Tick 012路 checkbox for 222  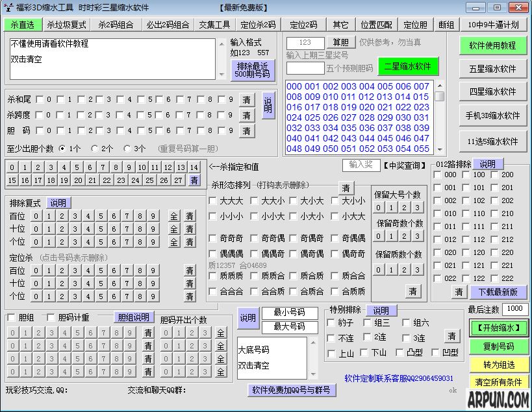coord(495,278)
